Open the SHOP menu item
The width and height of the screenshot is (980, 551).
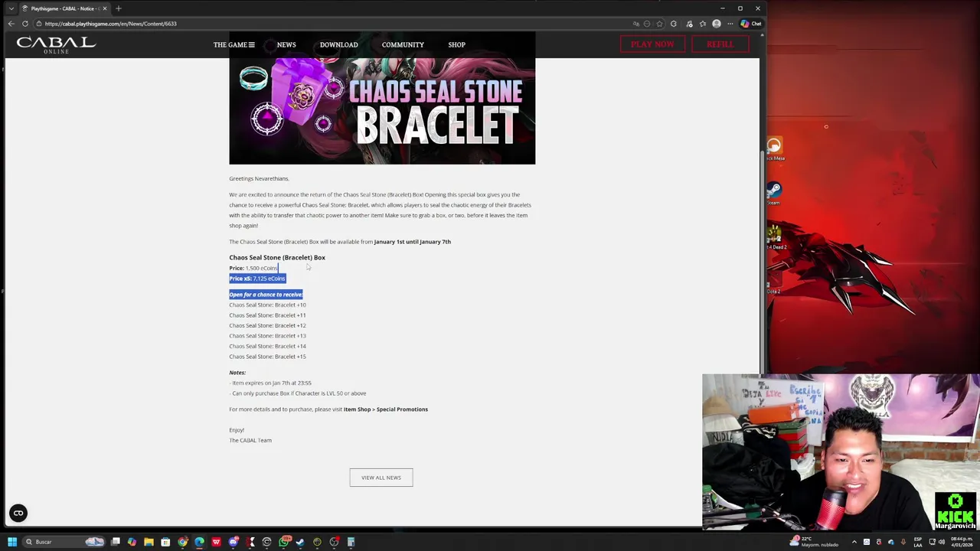pos(456,44)
